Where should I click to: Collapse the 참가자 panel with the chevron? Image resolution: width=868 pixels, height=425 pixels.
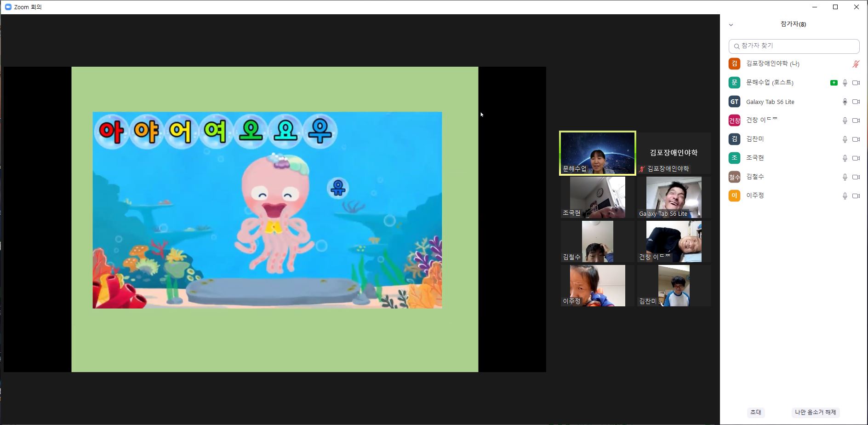pos(731,25)
